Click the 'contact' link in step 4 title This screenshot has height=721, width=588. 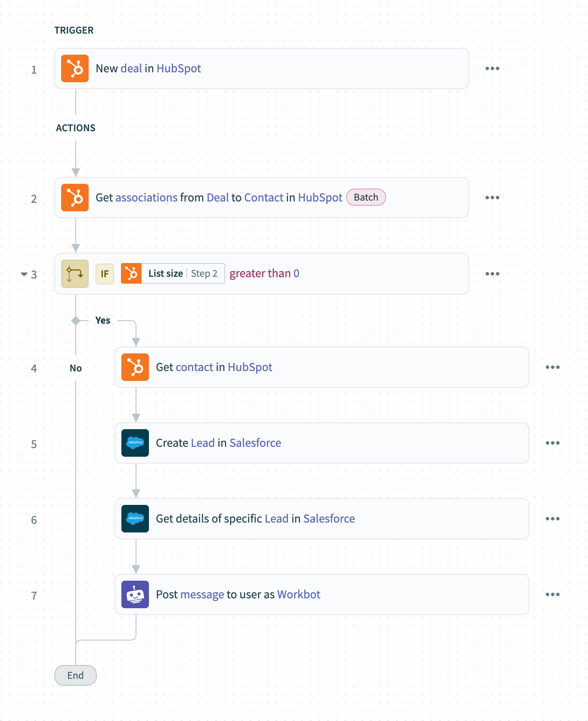194,367
